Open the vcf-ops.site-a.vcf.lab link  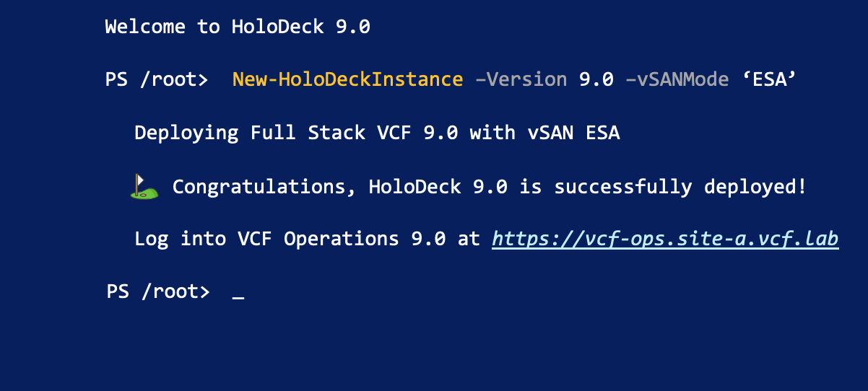pos(665,239)
